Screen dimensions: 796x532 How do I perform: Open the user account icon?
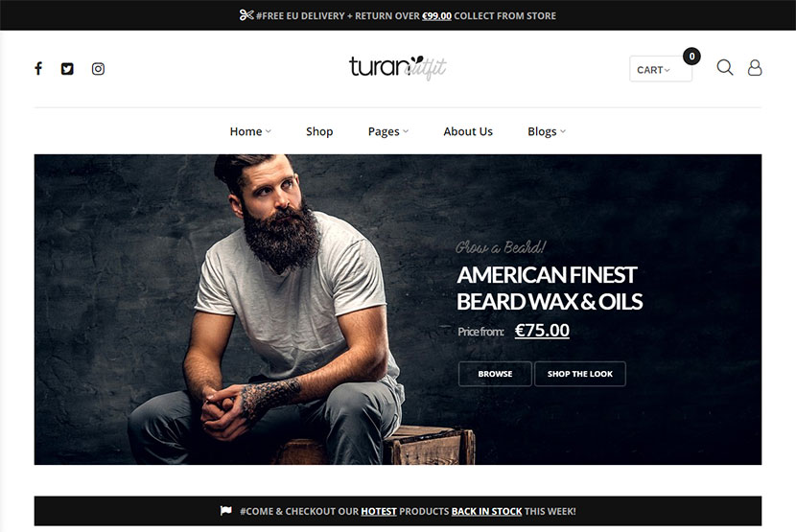pos(755,67)
